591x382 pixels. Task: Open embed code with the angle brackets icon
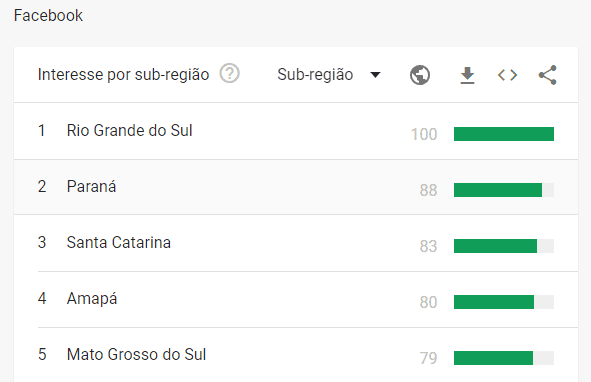(x=507, y=75)
